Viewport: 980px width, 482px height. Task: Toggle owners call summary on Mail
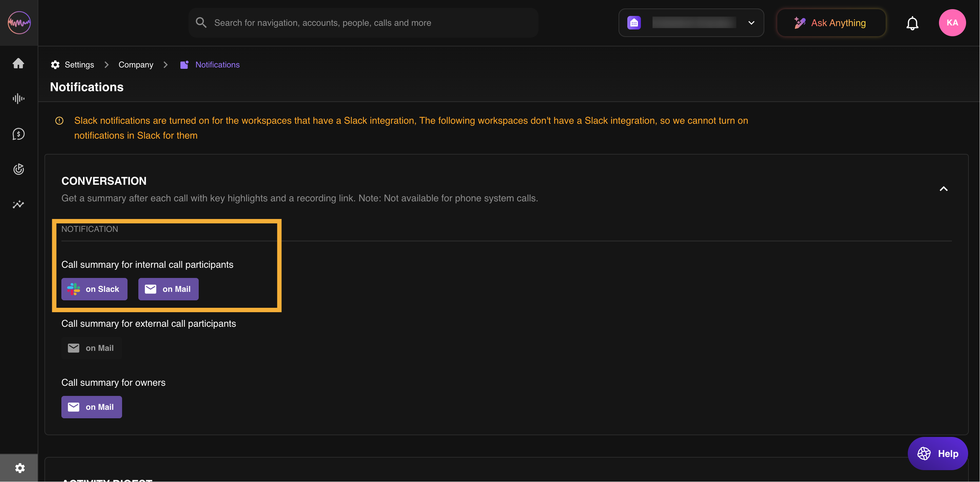pyautogui.click(x=92, y=407)
